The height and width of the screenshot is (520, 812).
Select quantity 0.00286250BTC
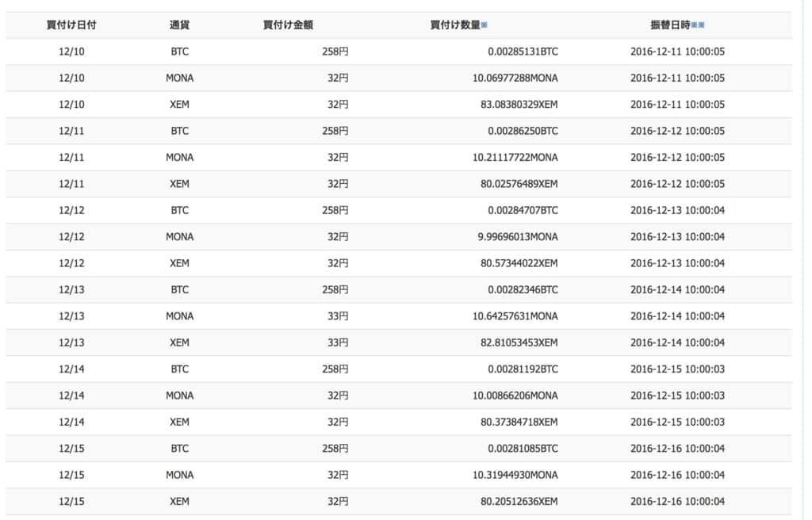(x=523, y=131)
